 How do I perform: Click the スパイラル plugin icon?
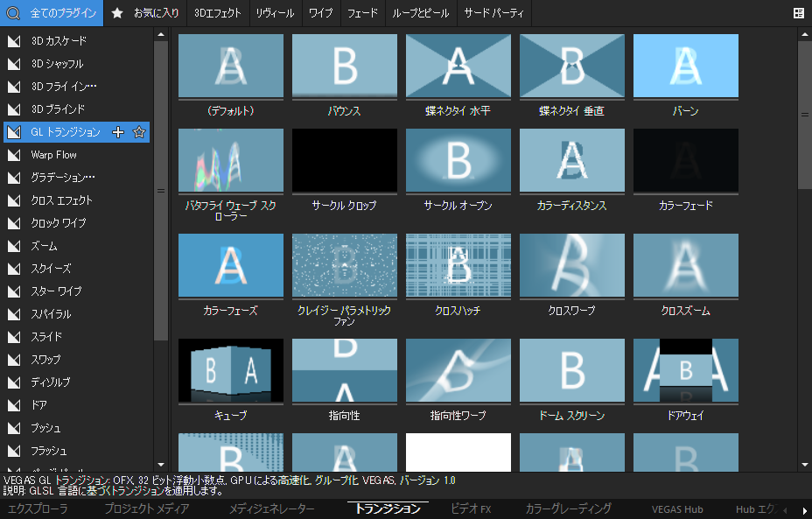coord(13,314)
